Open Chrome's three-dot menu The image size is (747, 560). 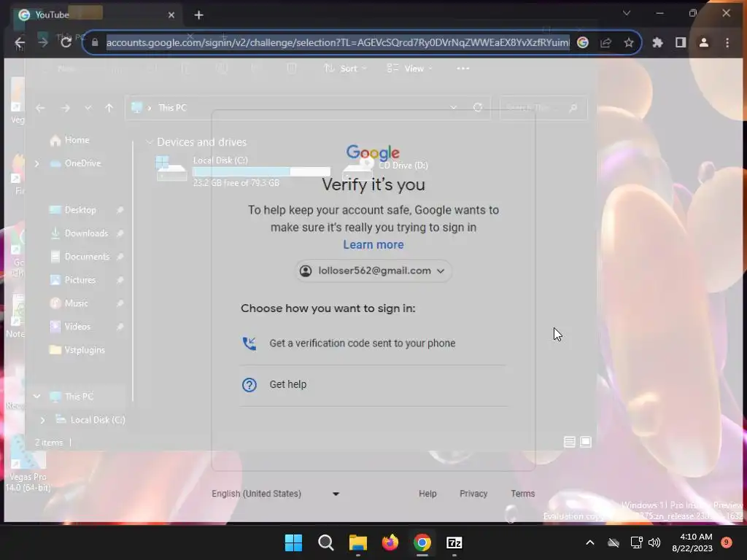(727, 43)
